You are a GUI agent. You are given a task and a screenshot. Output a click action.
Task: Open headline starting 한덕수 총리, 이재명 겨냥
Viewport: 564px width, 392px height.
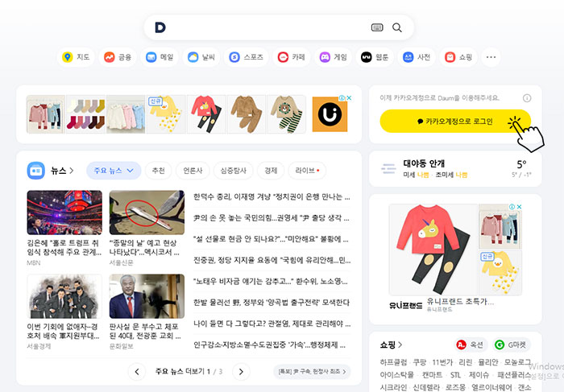pos(272,196)
